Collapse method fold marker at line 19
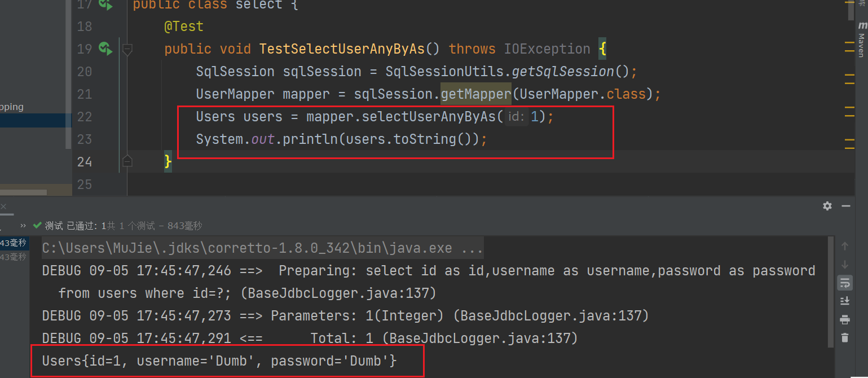 (x=127, y=50)
